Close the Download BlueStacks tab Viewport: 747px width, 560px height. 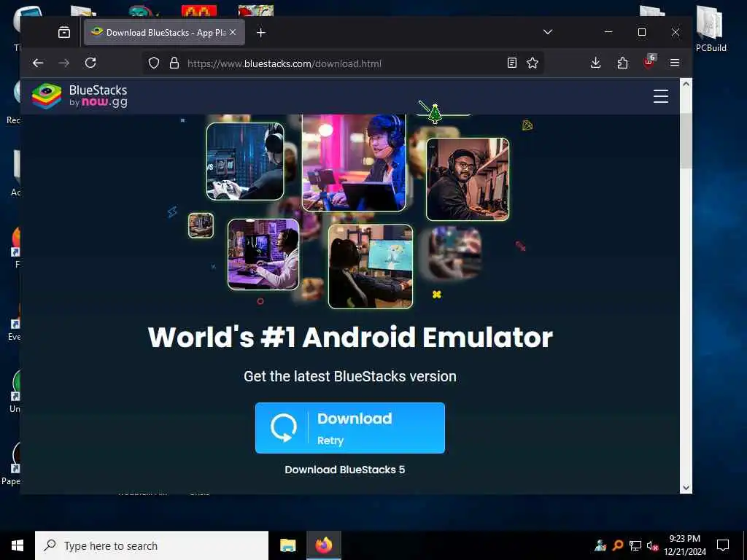click(233, 32)
